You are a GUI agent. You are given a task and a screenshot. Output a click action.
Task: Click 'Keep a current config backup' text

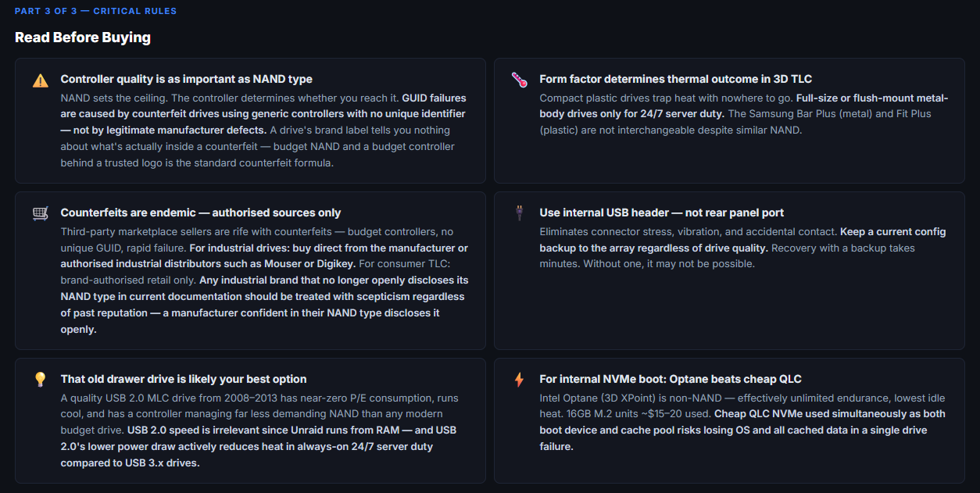pyautogui.click(x=743, y=240)
